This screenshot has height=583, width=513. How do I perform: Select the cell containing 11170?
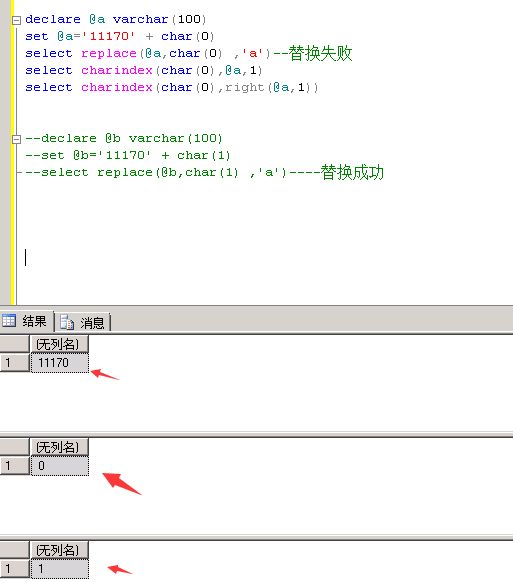click(x=59, y=363)
